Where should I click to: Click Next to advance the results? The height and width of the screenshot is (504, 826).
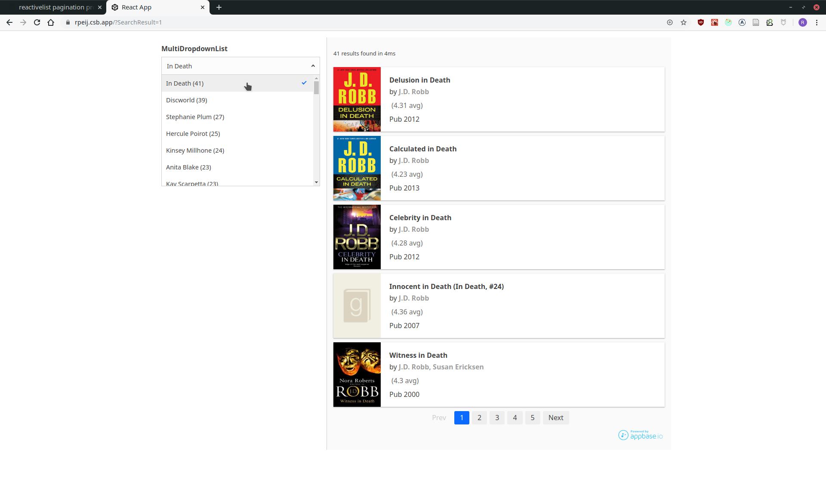[556, 418]
